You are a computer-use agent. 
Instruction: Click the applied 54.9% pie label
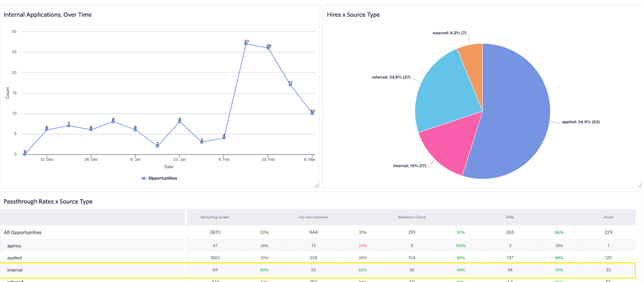(580, 122)
